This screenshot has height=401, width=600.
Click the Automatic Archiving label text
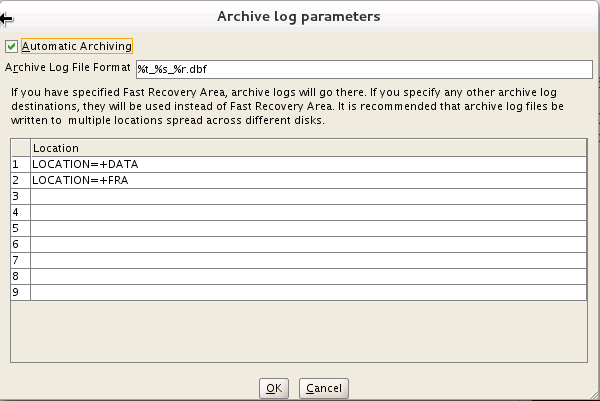(x=77, y=46)
